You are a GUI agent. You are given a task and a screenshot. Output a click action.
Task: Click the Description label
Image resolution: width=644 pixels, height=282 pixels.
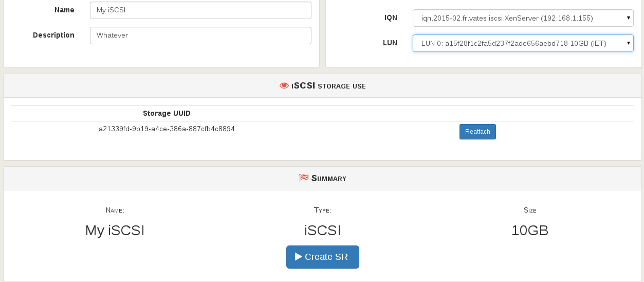click(x=53, y=35)
